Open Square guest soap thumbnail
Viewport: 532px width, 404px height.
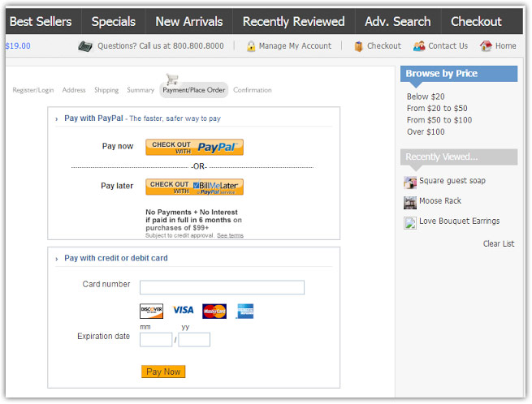pos(410,183)
